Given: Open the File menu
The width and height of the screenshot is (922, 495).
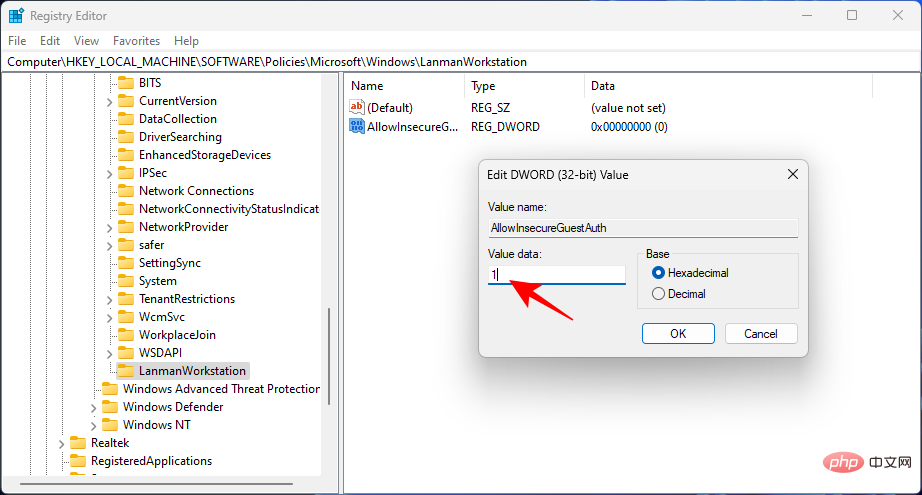Looking at the screenshot, I should (17, 41).
